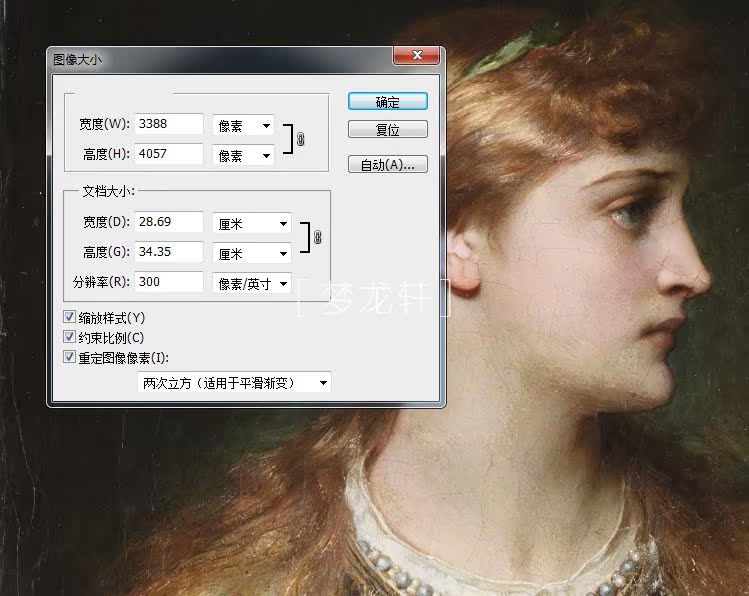Open the 两次立方 resampling method dropdown
Viewport: 749px width, 596px height.
click(x=234, y=383)
